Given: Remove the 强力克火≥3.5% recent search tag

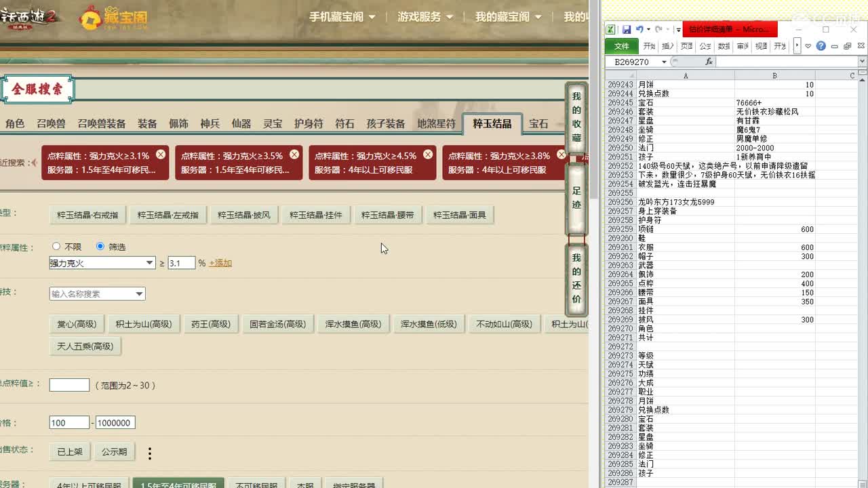Looking at the screenshot, I should [294, 155].
